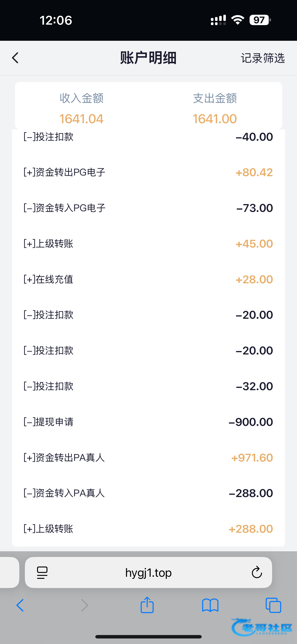Go back with Safari's back arrow
The width and height of the screenshot is (297, 644).
click(20, 605)
